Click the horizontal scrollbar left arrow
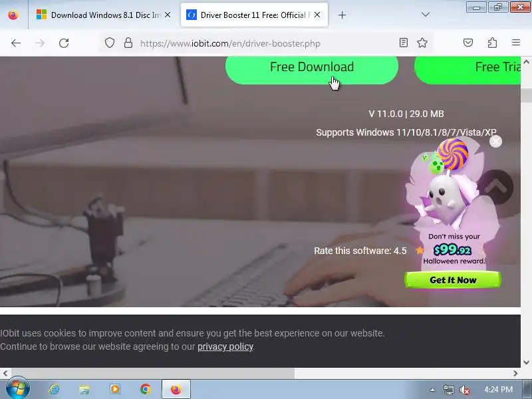This screenshot has height=399, width=532. 5,373
